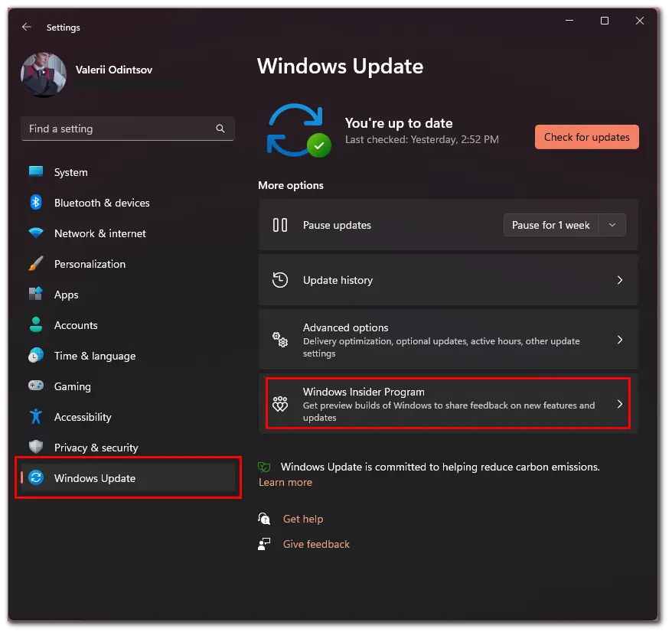The image size is (672, 635).
Task: Click the Find a setting search field
Action: tap(128, 129)
